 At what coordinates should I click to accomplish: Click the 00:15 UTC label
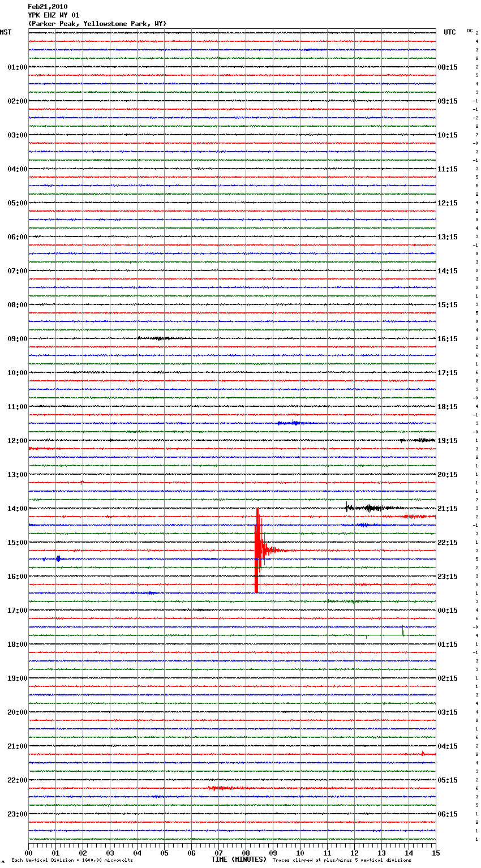(x=448, y=611)
